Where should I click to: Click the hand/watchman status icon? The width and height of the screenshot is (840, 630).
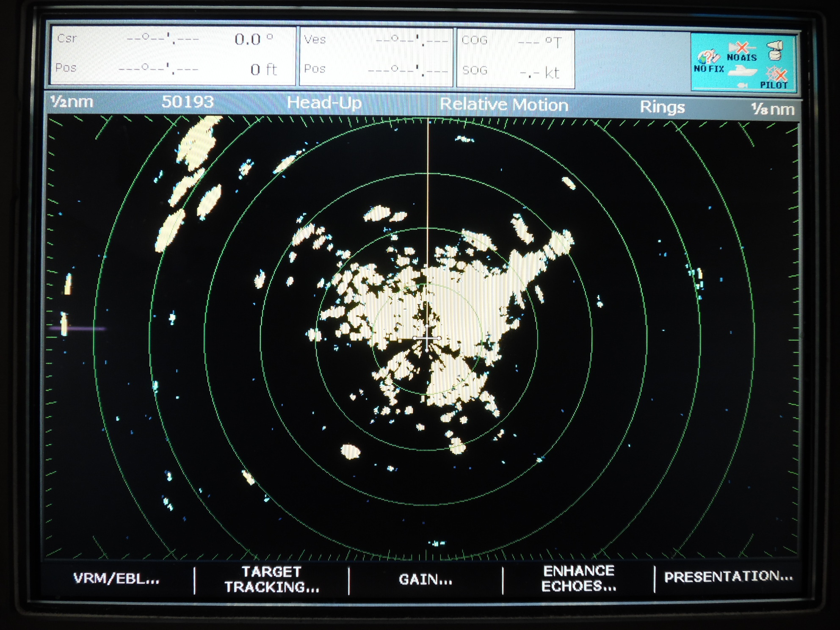click(774, 50)
